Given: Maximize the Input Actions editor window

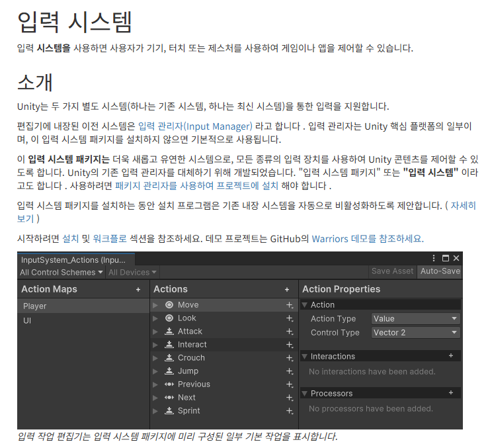Looking at the screenshot, I should click(446, 258).
